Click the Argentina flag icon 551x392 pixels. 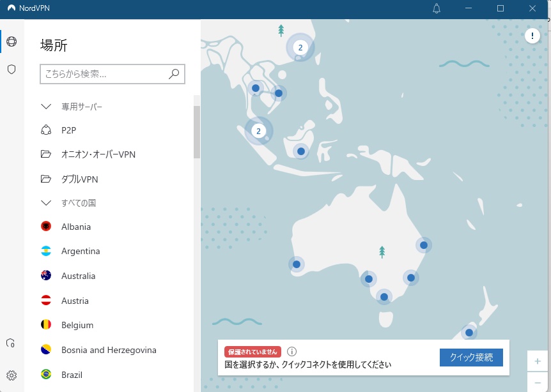(46, 251)
